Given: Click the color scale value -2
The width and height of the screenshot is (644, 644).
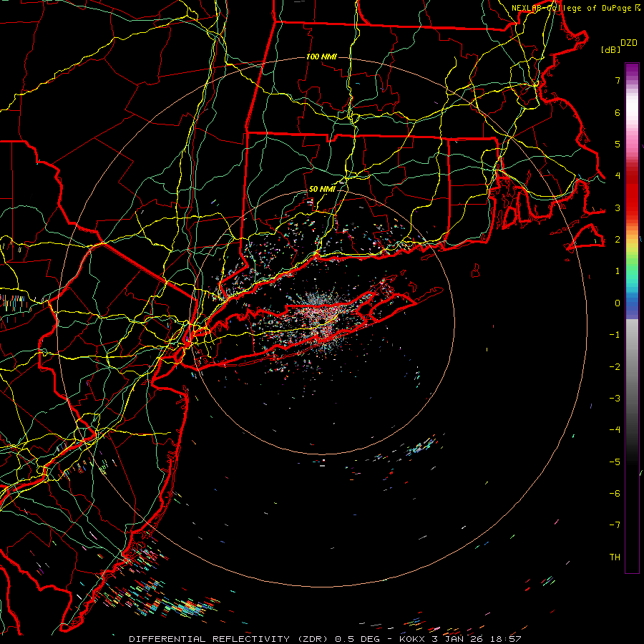Looking at the screenshot, I should [615, 367].
